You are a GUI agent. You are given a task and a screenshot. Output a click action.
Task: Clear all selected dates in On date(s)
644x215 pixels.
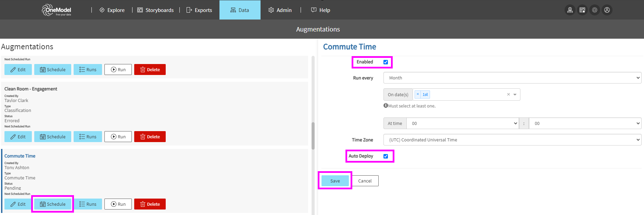tap(508, 94)
